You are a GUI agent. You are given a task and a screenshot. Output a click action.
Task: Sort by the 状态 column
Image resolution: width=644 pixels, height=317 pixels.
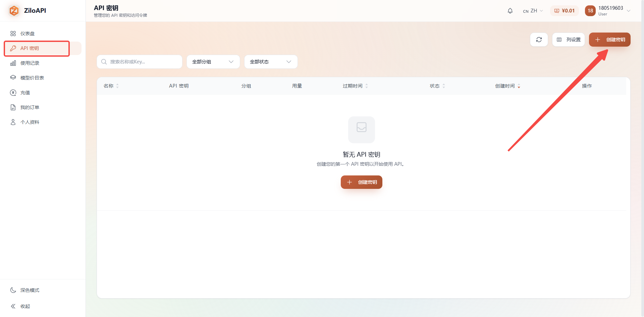pyautogui.click(x=438, y=86)
